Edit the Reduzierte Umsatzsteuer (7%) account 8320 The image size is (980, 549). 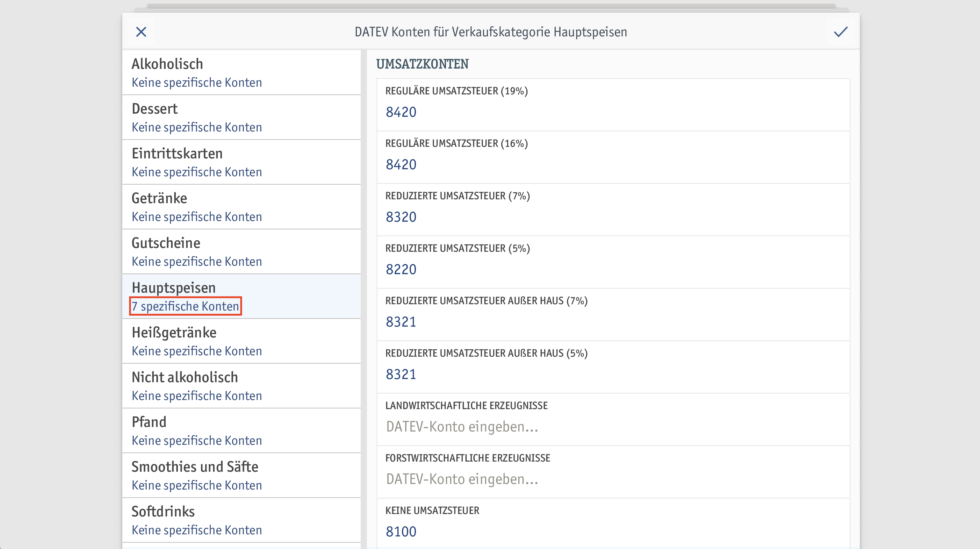tap(613, 210)
